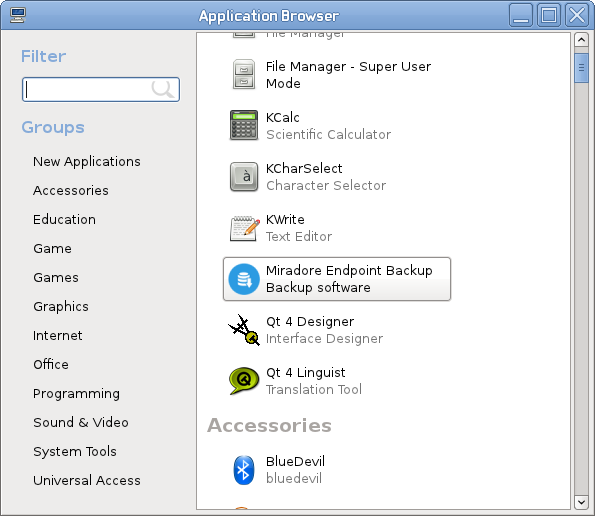595x516 pixels.
Task: Close the Application Browser window
Action: click(x=577, y=15)
